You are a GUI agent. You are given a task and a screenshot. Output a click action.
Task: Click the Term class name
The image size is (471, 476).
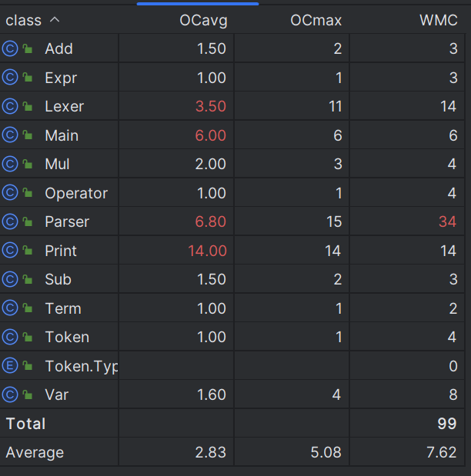pyautogui.click(x=63, y=308)
